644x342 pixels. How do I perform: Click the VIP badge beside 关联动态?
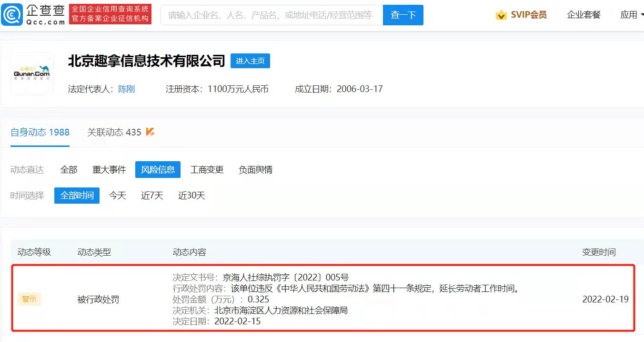pyautogui.click(x=150, y=132)
